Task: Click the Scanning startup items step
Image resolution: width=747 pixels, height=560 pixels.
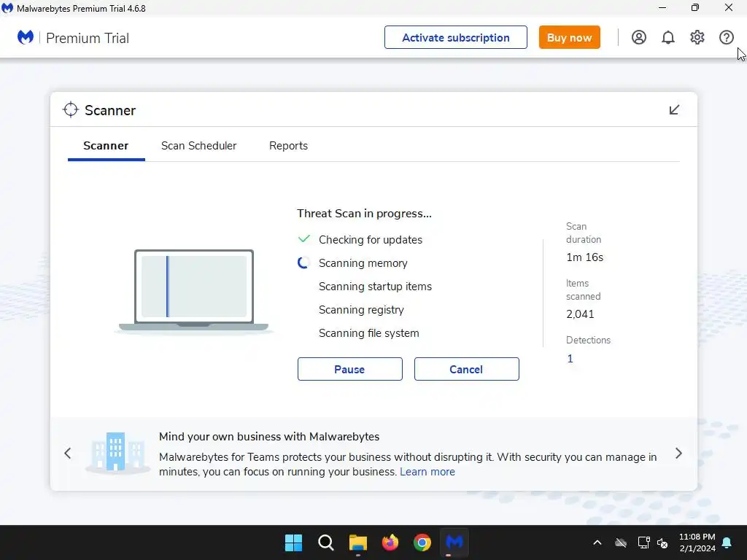Action: (x=375, y=286)
